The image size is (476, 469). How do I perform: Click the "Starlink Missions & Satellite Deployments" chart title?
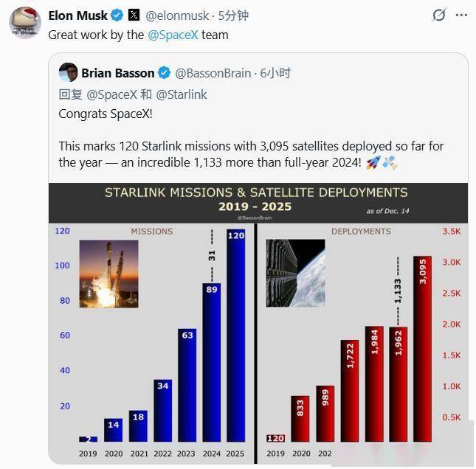click(x=255, y=193)
